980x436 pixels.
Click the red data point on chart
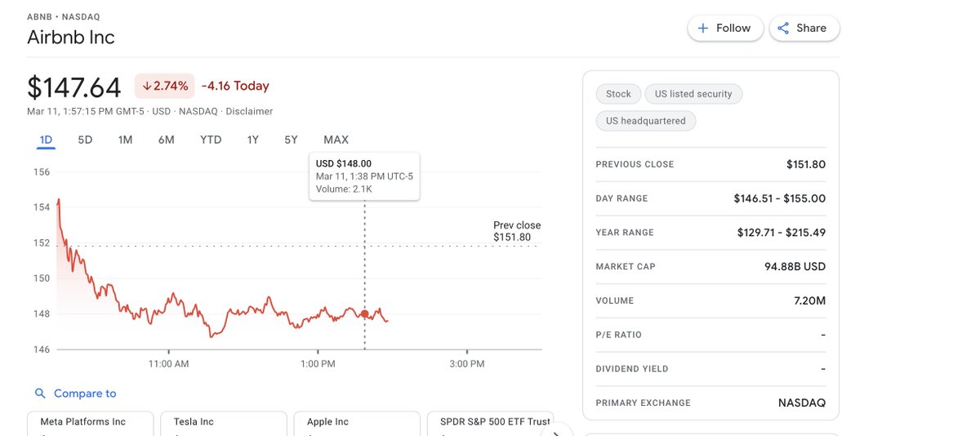[x=364, y=313]
